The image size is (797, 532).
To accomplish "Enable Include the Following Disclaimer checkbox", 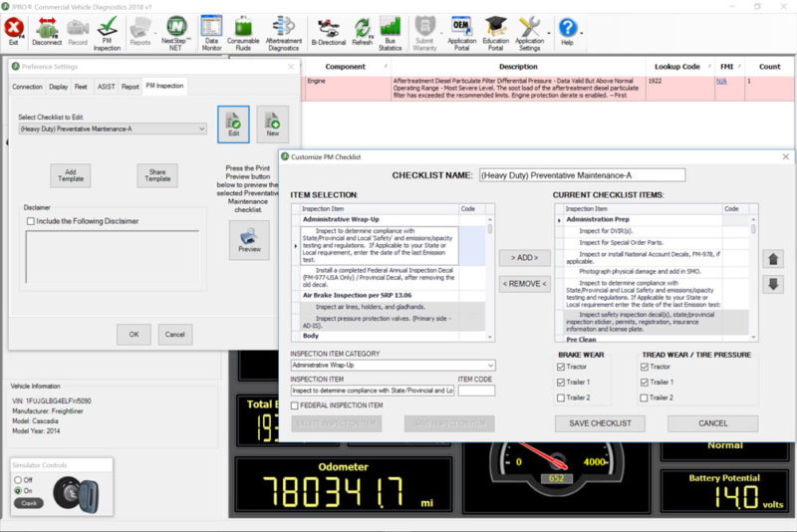I will (x=31, y=221).
